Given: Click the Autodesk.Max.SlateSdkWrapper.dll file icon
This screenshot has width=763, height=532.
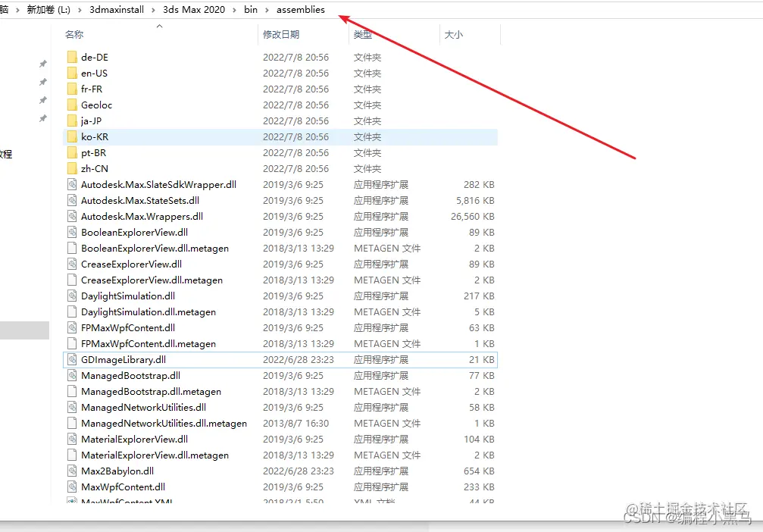Looking at the screenshot, I should 72,184.
